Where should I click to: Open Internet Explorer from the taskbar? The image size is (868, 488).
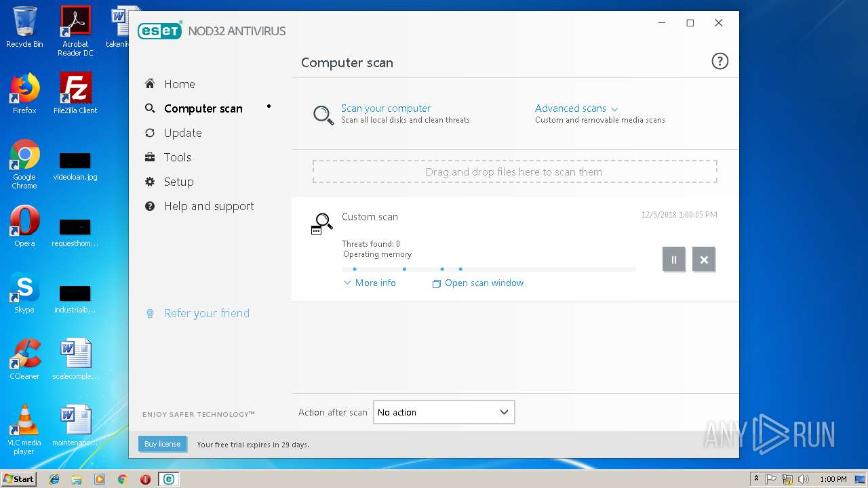54,479
